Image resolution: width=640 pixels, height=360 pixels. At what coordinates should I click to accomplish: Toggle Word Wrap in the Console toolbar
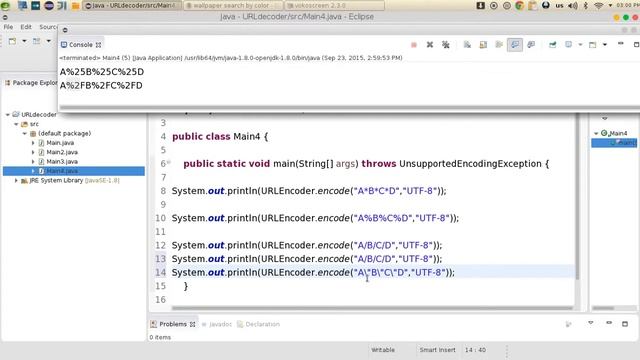[499, 45]
